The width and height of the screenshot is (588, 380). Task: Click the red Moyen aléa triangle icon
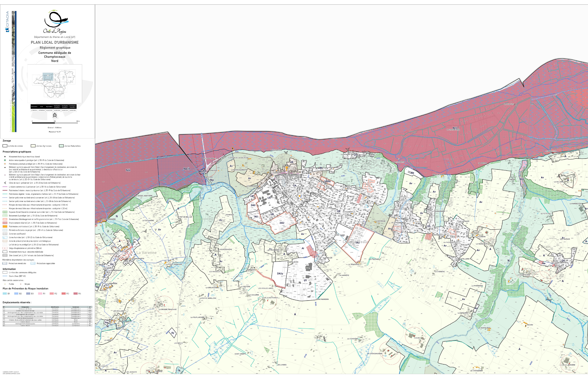click(21, 284)
